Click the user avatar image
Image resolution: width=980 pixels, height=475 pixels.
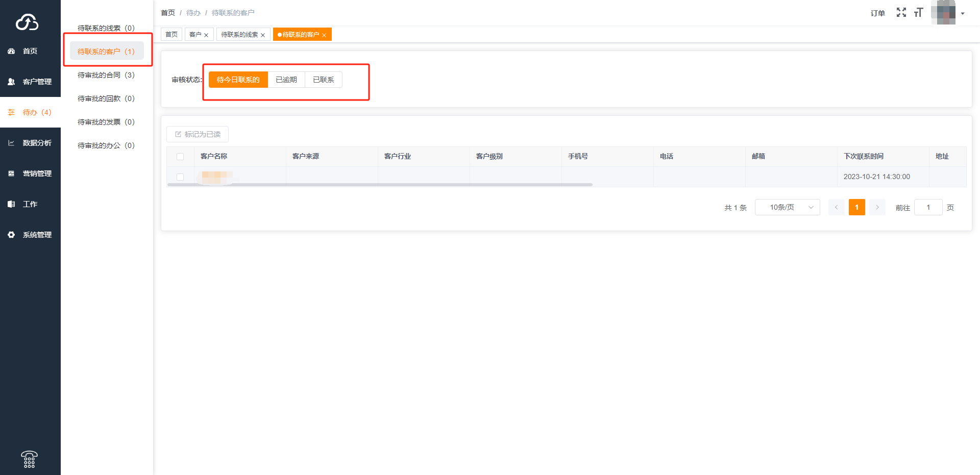point(943,13)
